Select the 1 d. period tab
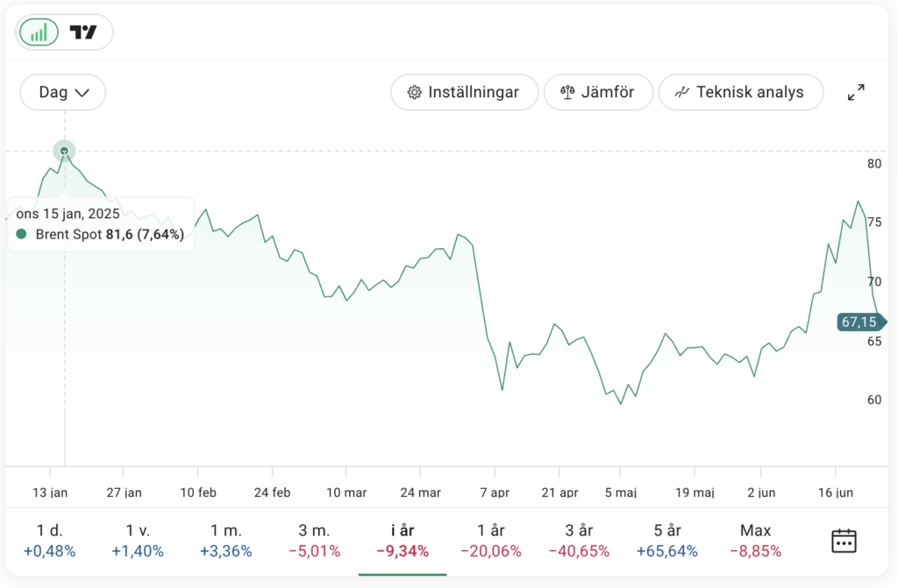The height and width of the screenshot is (588, 898). tap(50, 540)
